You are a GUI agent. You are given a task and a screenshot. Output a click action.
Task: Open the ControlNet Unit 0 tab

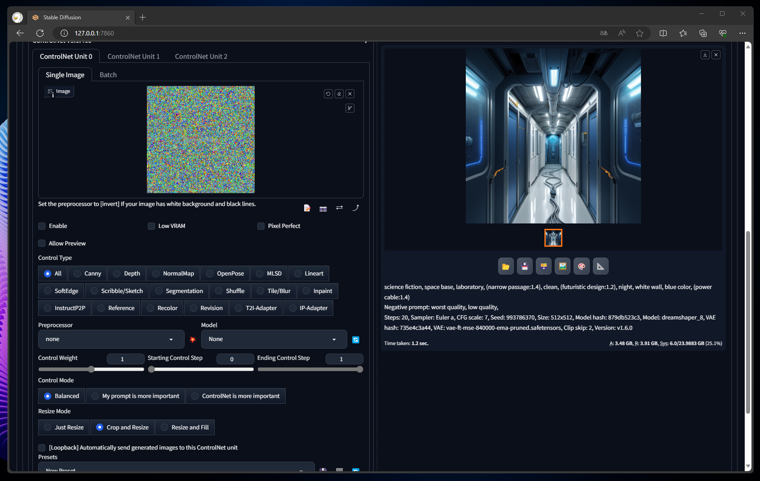click(66, 56)
